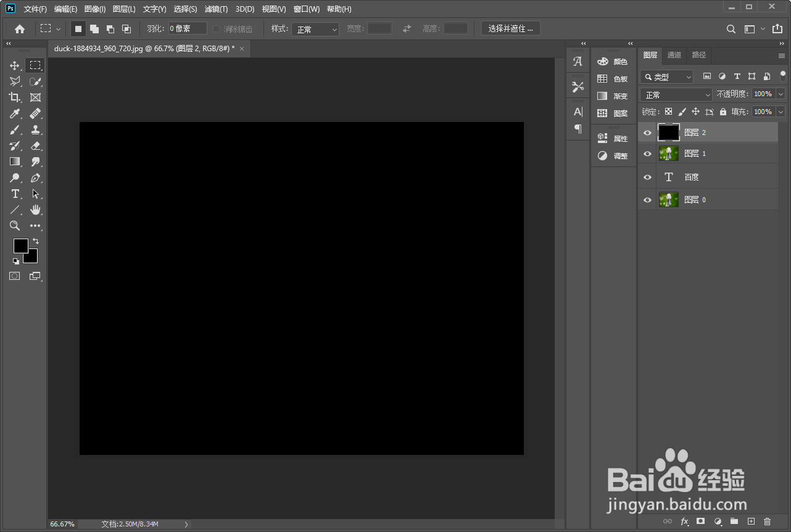Screen dimensions: 791x532
Task: Activate the Crop tool
Action: [15, 97]
